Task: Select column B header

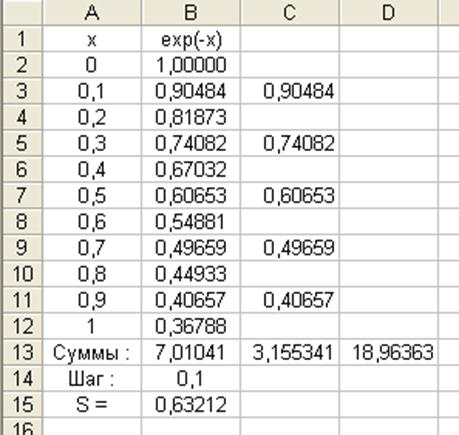Action: pyautogui.click(x=191, y=13)
